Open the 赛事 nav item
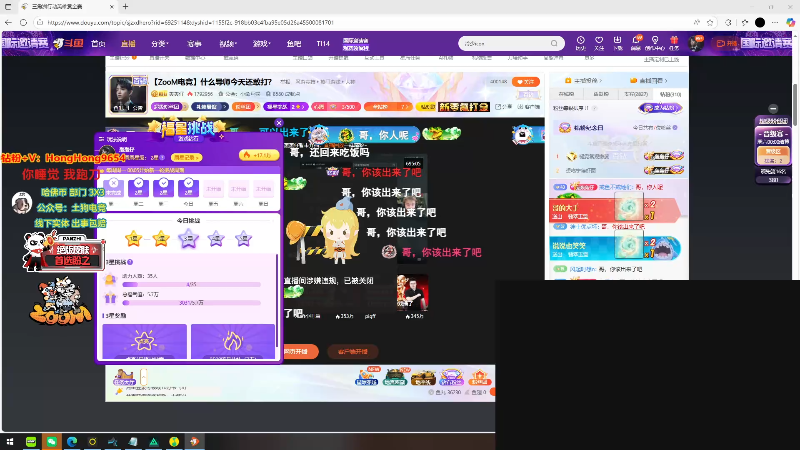Image resolution: width=800 pixels, height=450 pixels. pos(194,44)
